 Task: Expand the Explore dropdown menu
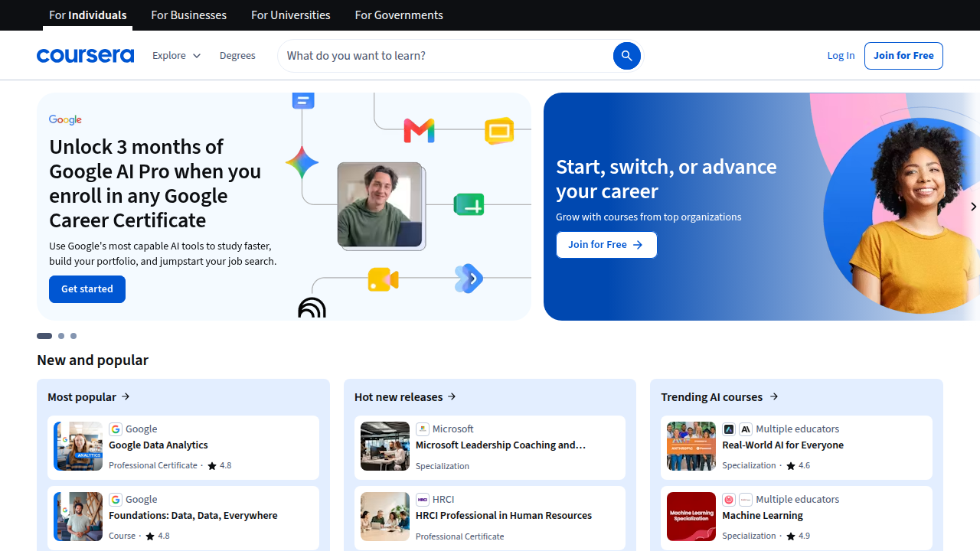176,56
